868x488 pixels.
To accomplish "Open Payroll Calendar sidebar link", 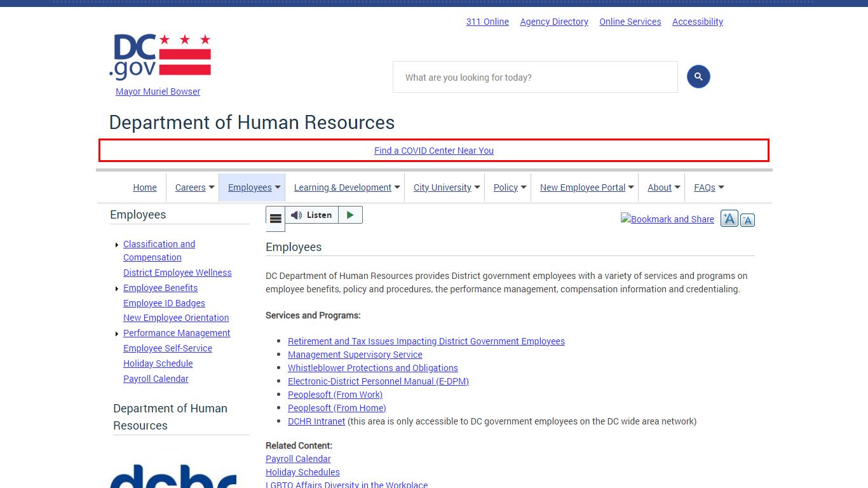I will pyautogui.click(x=156, y=379).
